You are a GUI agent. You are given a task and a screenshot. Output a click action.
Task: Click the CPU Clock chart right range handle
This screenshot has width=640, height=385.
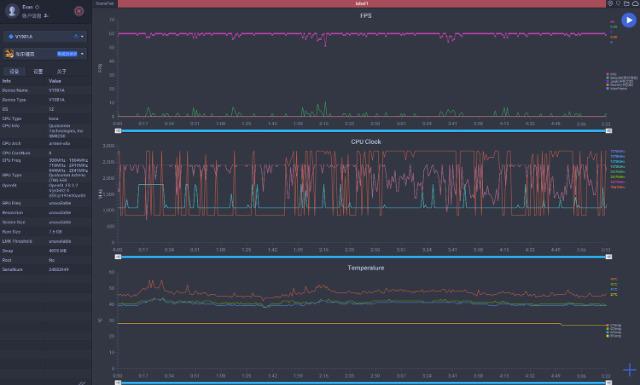click(x=609, y=257)
